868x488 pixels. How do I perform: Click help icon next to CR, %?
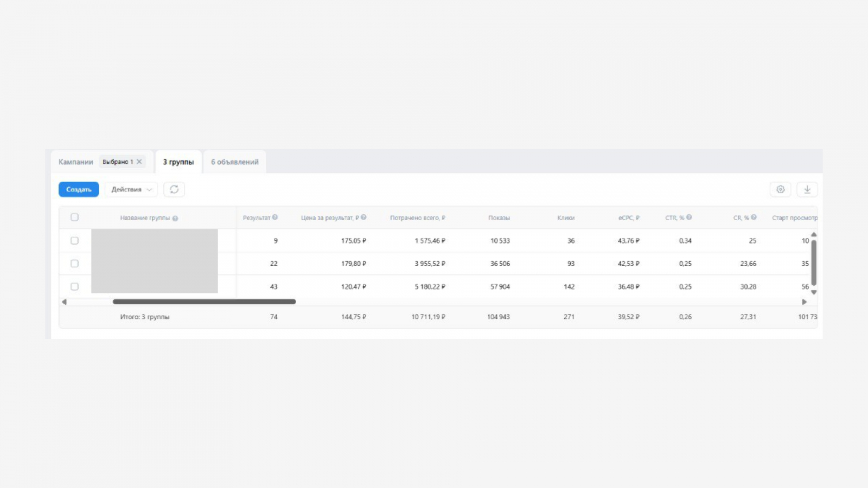click(754, 217)
